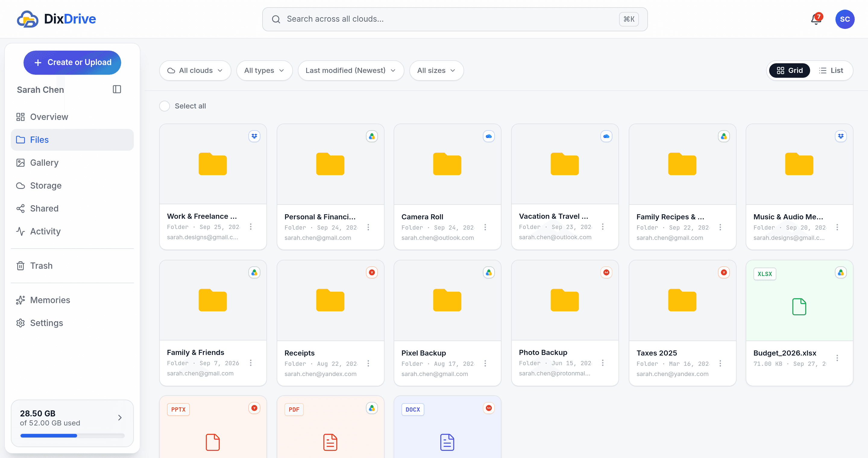Open the Vacation & Travel folder thumbnail
The width and height of the screenshot is (868, 458).
(x=565, y=164)
